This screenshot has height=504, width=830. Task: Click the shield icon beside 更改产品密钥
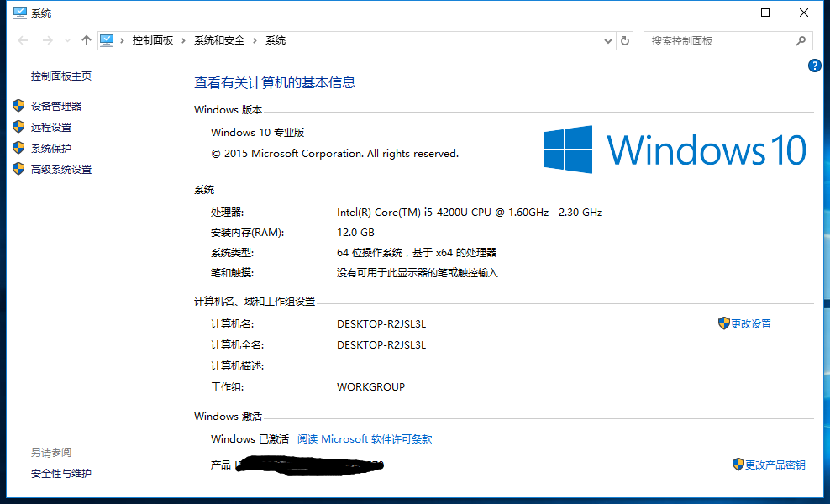click(738, 465)
